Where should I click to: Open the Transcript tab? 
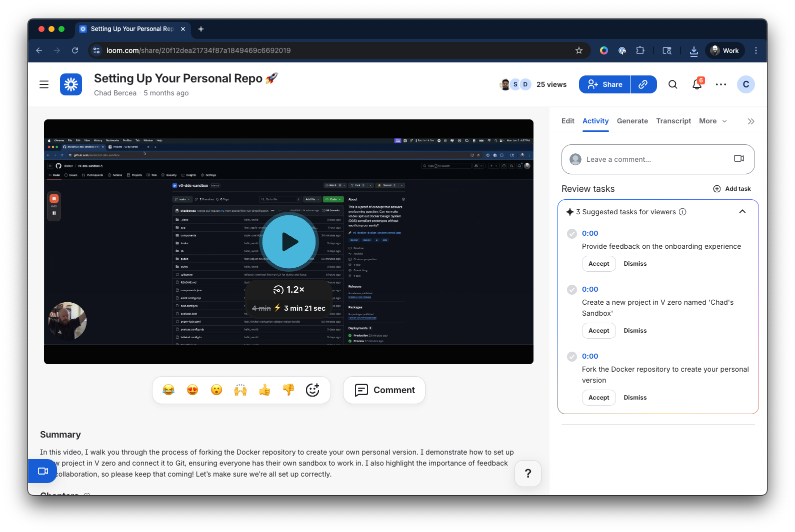coord(673,121)
